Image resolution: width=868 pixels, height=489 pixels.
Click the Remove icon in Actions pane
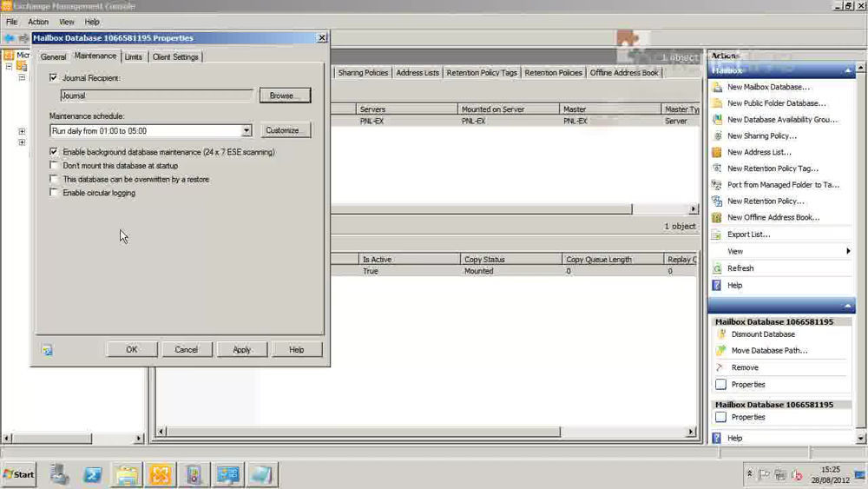(x=721, y=367)
